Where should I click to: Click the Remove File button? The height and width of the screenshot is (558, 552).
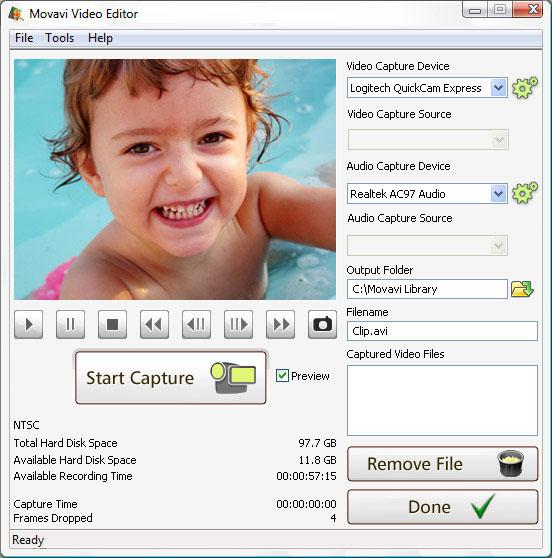coord(442,464)
